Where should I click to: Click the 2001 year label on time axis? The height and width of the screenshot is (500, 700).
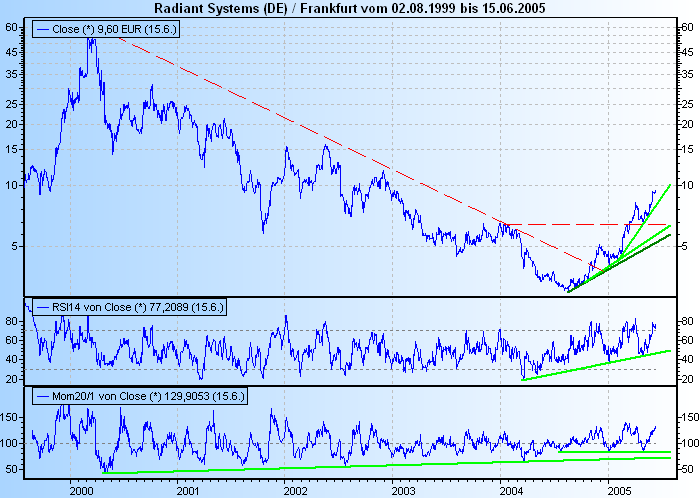point(188,491)
